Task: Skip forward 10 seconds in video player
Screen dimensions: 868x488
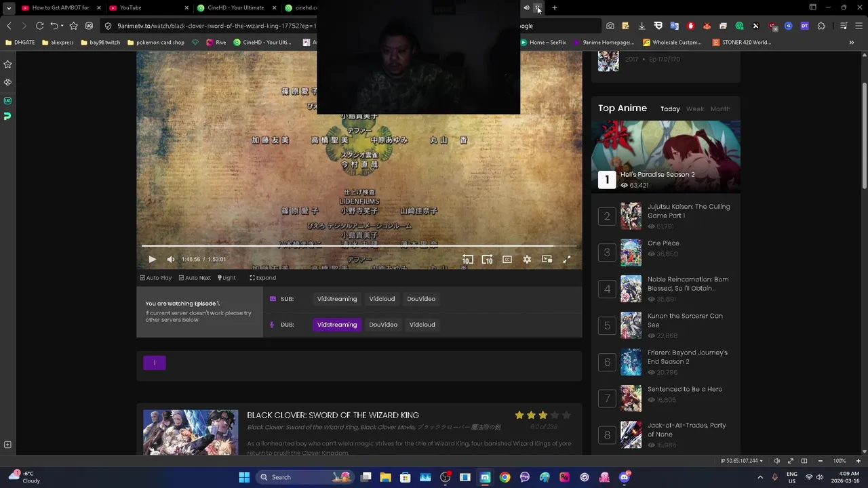Action: click(x=487, y=259)
